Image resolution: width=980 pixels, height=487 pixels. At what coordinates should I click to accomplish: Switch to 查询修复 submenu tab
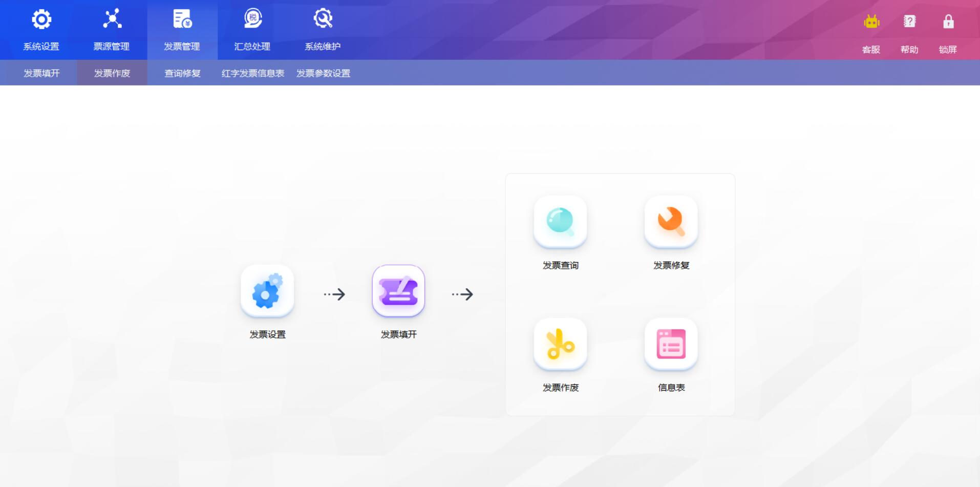coord(182,73)
